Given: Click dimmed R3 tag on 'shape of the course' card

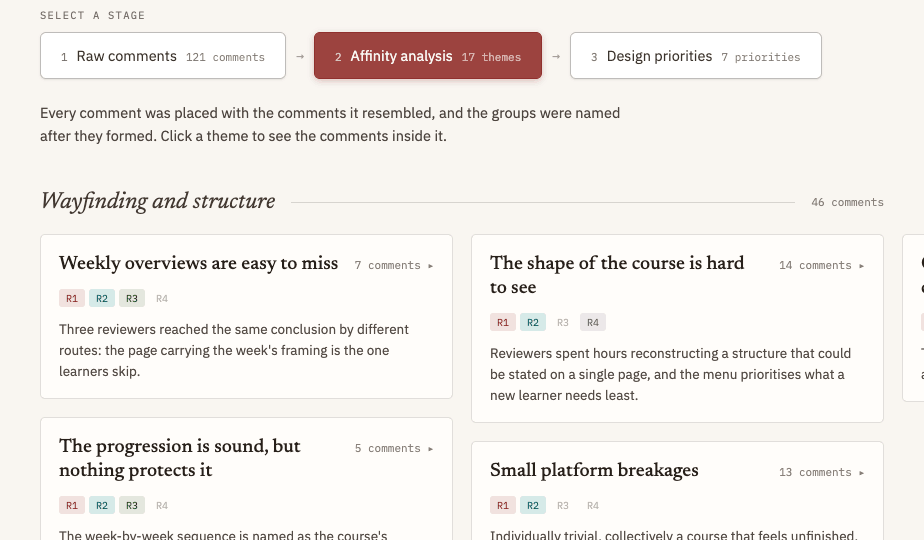Looking at the screenshot, I should coord(563,322).
